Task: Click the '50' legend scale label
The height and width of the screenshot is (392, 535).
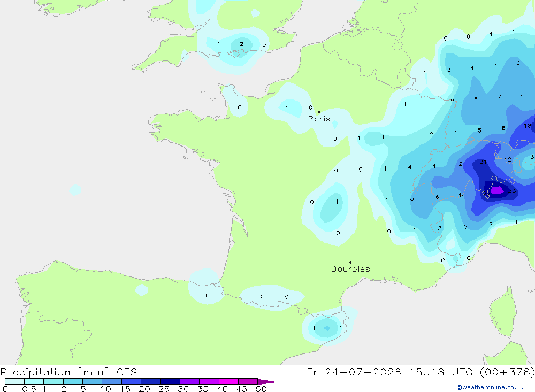Action: pos(261,389)
